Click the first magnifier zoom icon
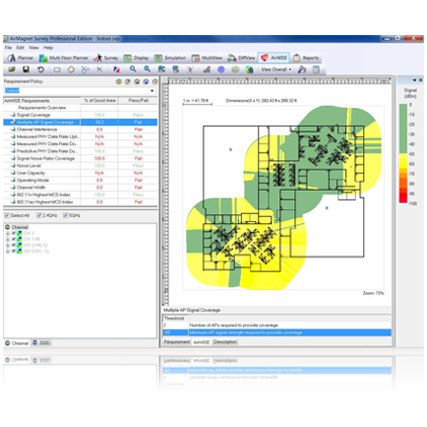The width and height of the screenshot is (427, 427). (x=133, y=69)
